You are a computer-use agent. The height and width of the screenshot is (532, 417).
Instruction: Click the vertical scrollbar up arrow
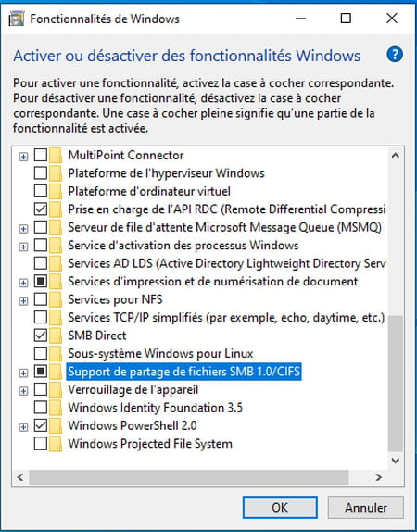(x=396, y=156)
